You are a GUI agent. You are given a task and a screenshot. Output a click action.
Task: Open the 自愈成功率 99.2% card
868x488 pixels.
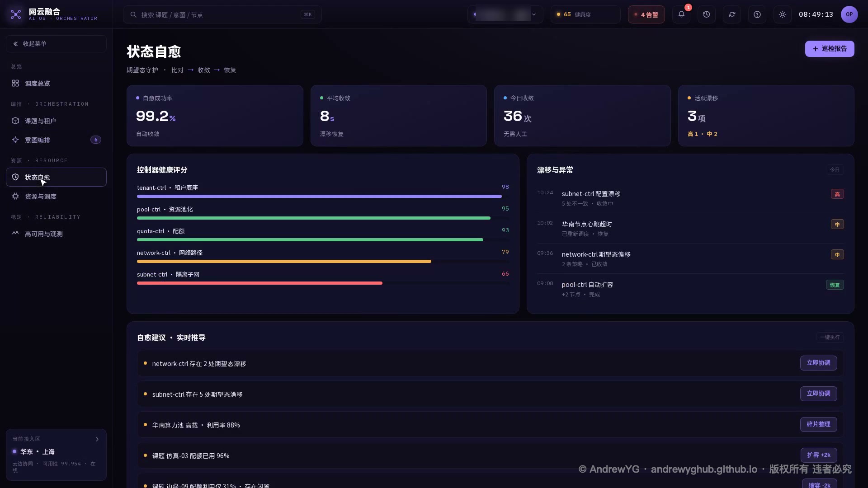click(215, 116)
